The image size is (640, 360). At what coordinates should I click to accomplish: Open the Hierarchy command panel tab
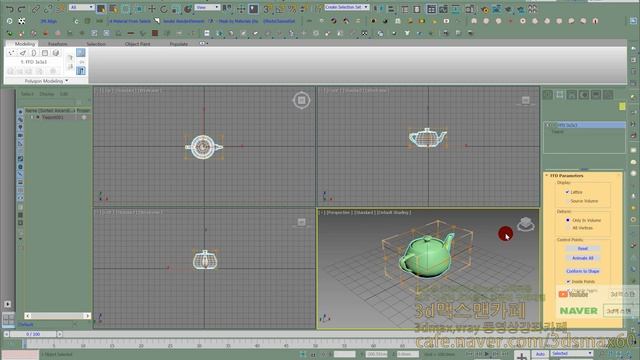click(572, 95)
